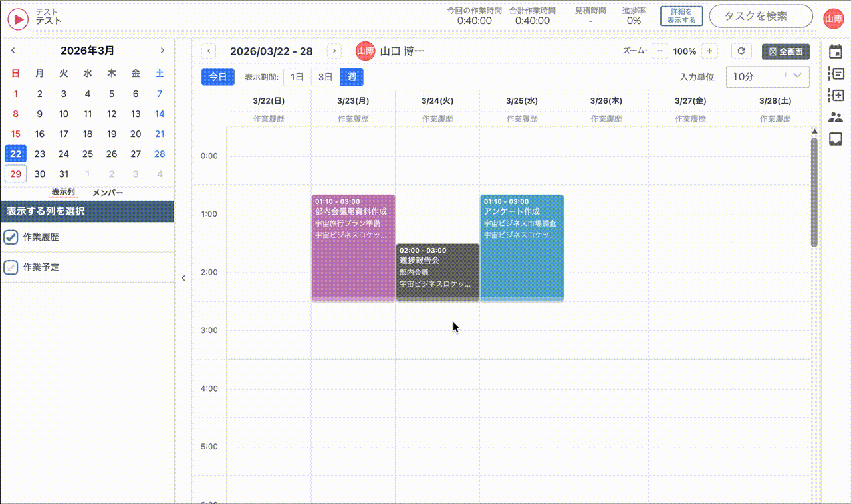
Task: Open the calendar icon in right sidebar
Action: click(x=836, y=51)
